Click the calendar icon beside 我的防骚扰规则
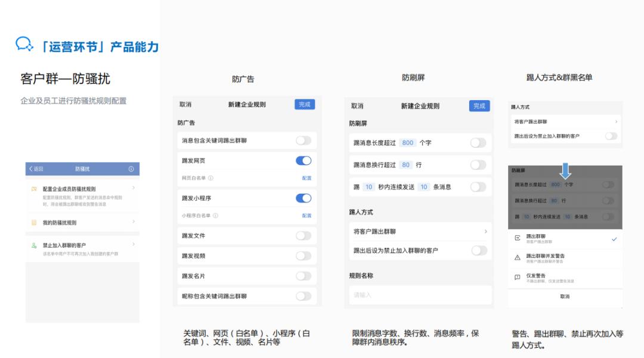This screenshot has width=644, height=358. [x=35, y=222]
